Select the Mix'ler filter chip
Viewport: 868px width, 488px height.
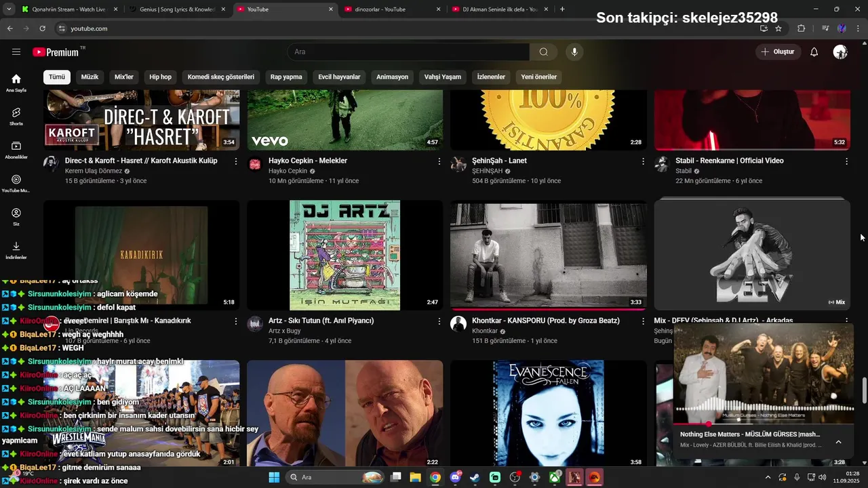[x=124, y=77]
